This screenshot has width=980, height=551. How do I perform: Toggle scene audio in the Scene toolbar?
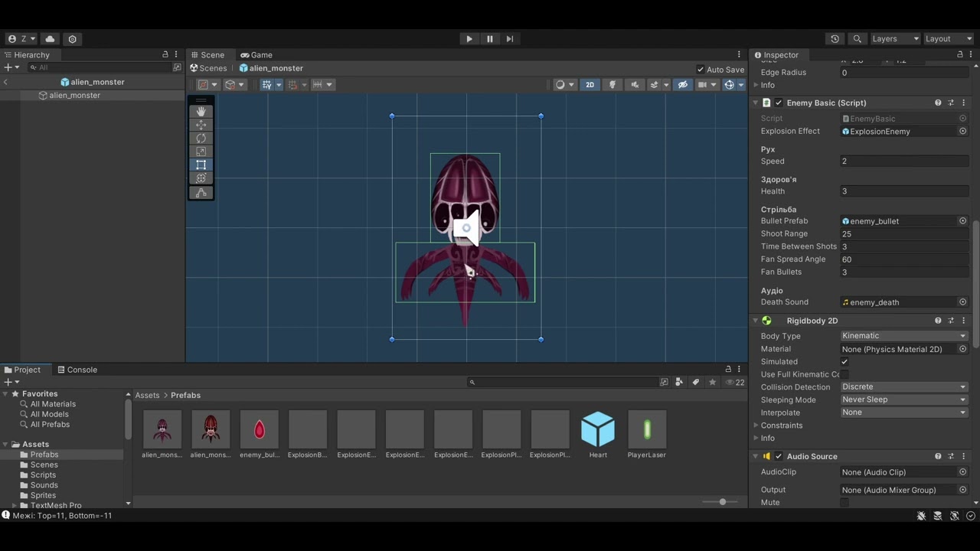635,85
